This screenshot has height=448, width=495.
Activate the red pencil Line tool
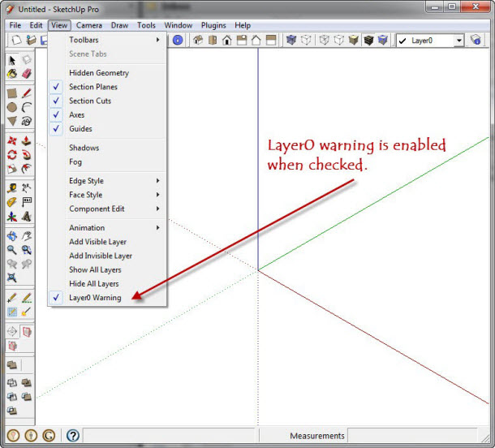point(27,93)
